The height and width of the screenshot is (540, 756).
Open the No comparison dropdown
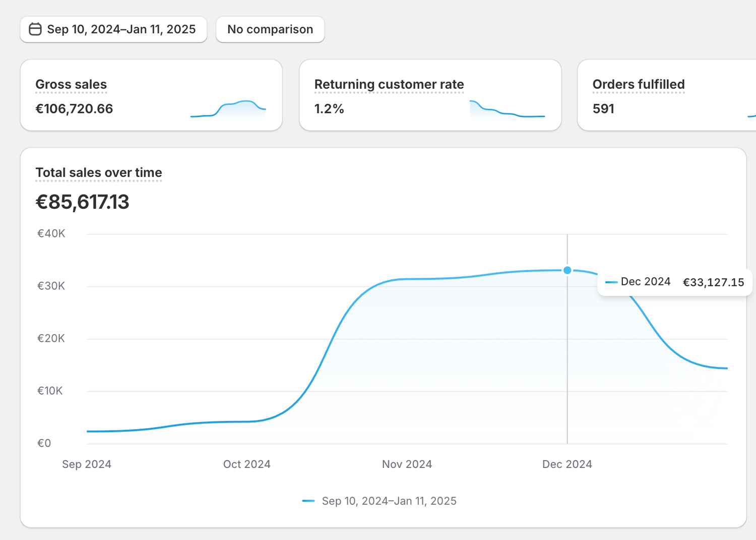tap(270, 29)
